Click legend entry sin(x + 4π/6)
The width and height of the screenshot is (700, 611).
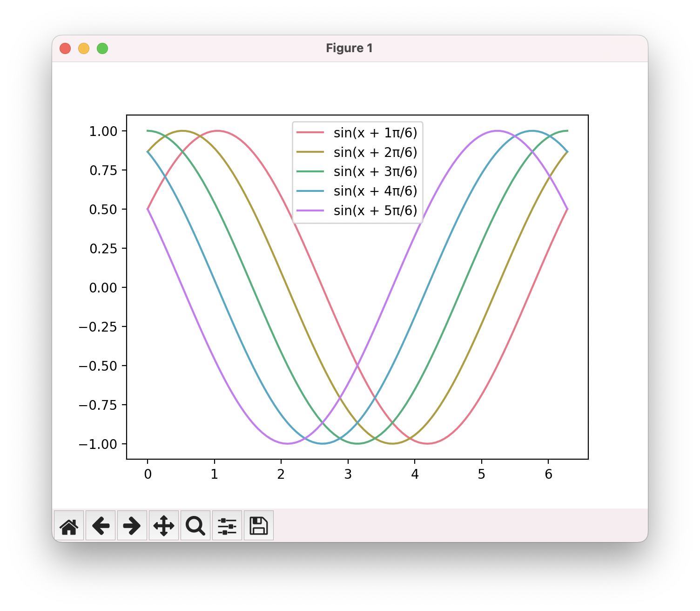pyautogui.click(x=375, y=191)
